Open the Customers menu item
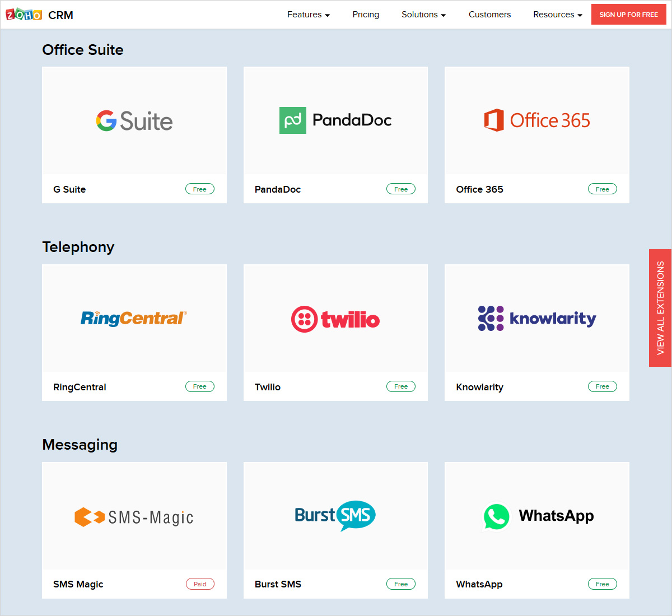672x616 pixels. coord(489,15)
